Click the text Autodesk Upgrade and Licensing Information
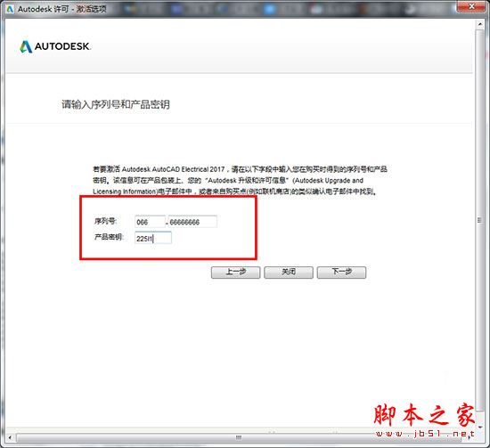Viewport: 490px width, 448px height. click(x=228, y=185)
